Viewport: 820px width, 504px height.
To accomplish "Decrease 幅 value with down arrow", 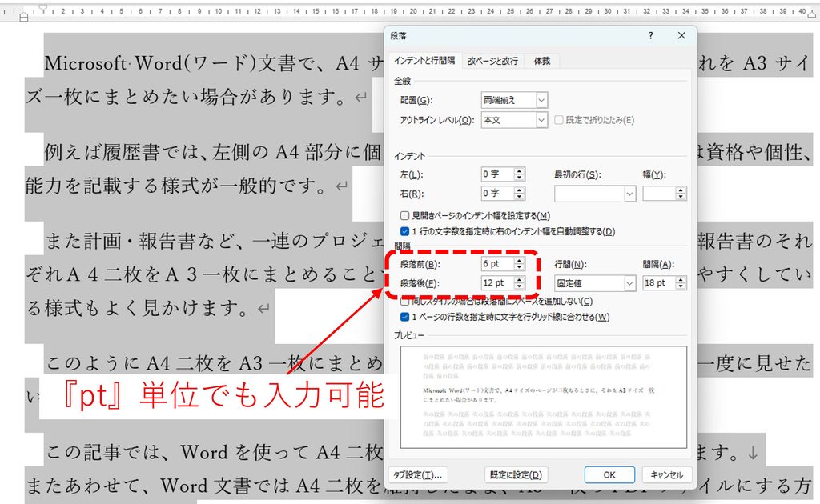I will click(x=681, y=197).
